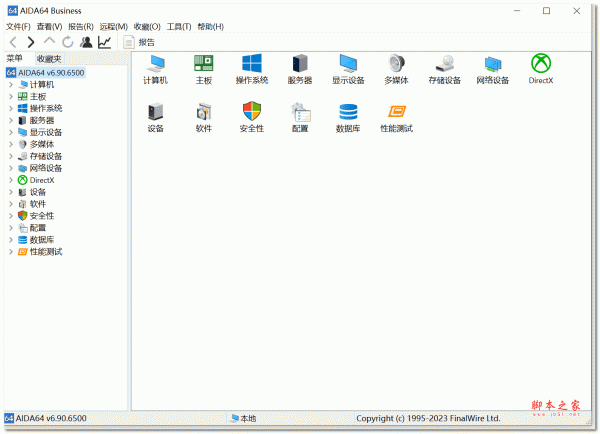The image size is (600, 434).
Task: Open the 查看(V) menu
Action: pos(49,26)
